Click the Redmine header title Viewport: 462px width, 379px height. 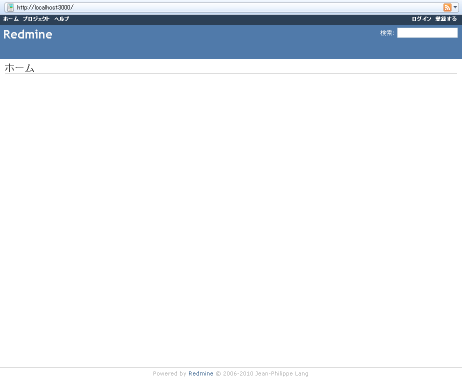pos(28,34)
